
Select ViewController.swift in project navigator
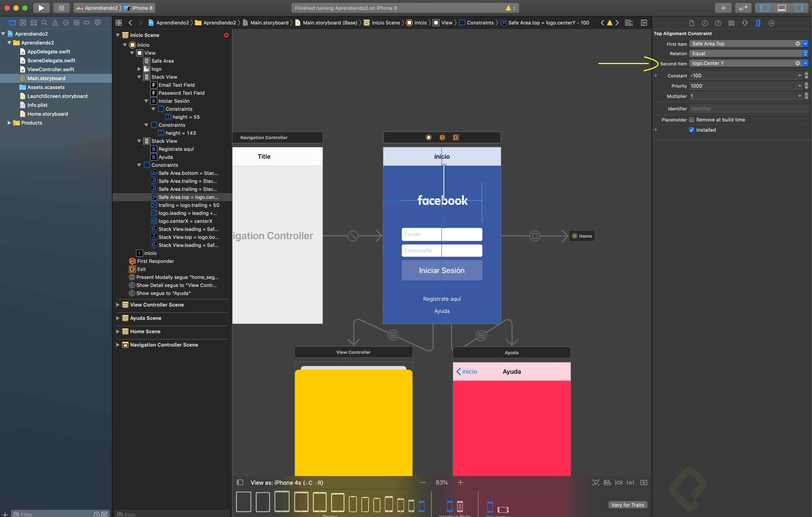51,69
